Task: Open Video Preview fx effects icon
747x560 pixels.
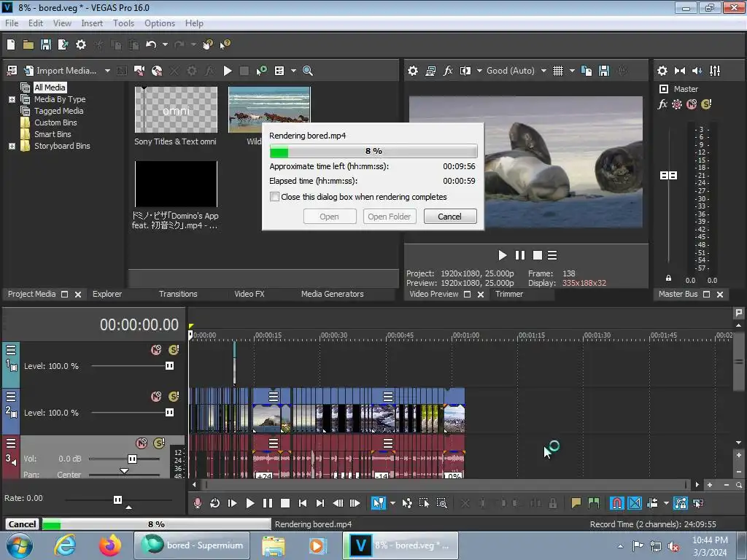Action: [x=448, y=71]
